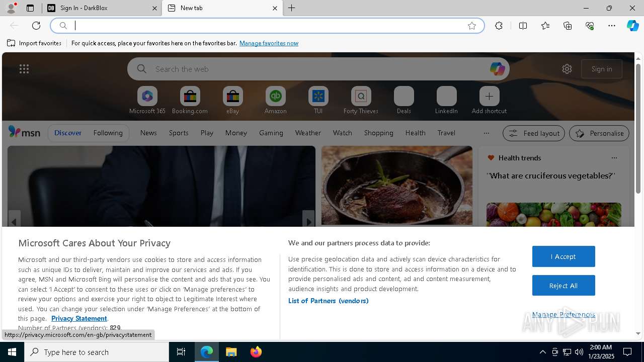Open the Gaming category

tap(271, 133)
